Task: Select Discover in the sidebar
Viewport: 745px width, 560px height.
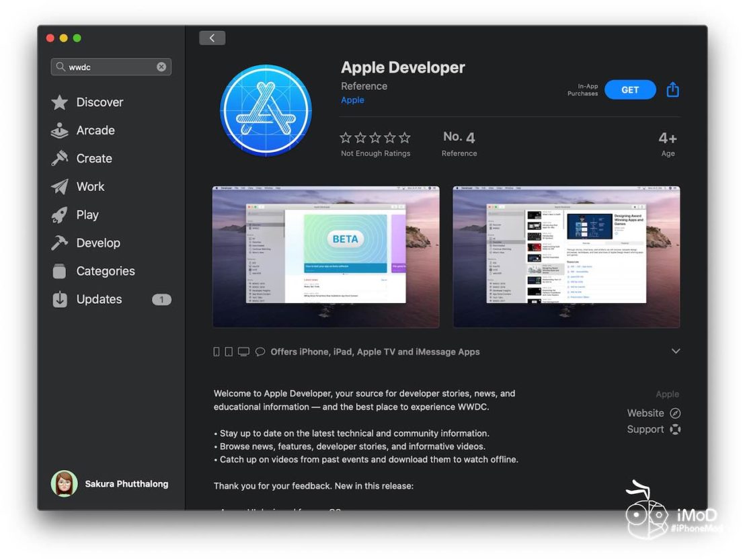Action: pyautogui.click(x=100, y=102)
